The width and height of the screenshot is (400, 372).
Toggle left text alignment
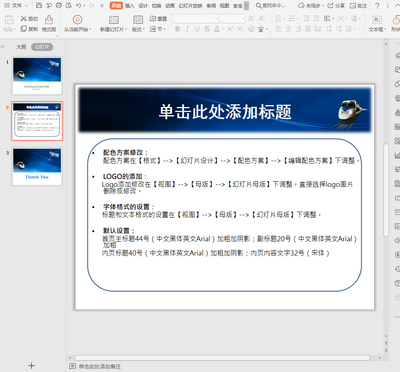(279, 29)
